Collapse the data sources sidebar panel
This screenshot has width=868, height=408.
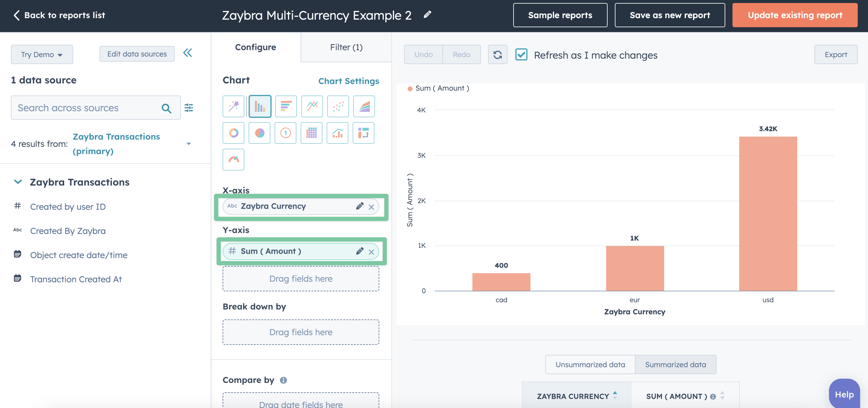[x=188, y=53]
